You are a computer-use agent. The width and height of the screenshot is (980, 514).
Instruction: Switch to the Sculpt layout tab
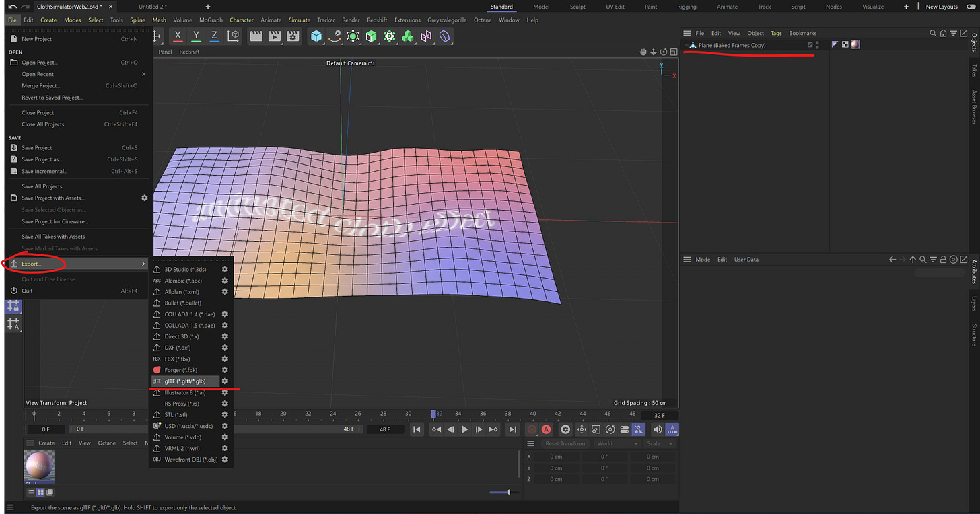click(x=579, y=7)
